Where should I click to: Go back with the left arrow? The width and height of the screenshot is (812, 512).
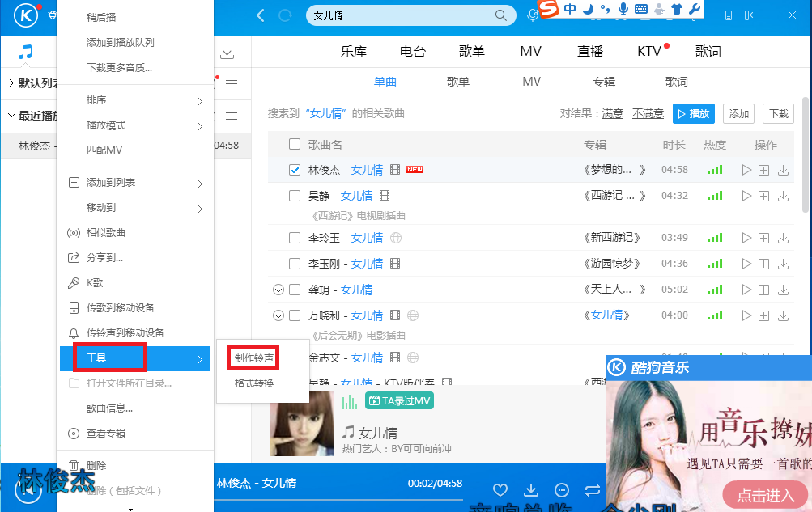click(x=261, y=15)
